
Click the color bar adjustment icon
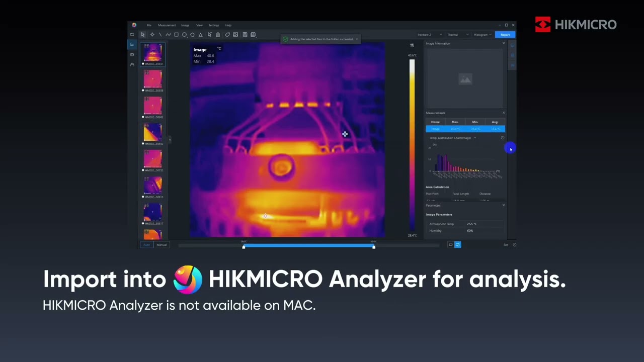(412, 45)
